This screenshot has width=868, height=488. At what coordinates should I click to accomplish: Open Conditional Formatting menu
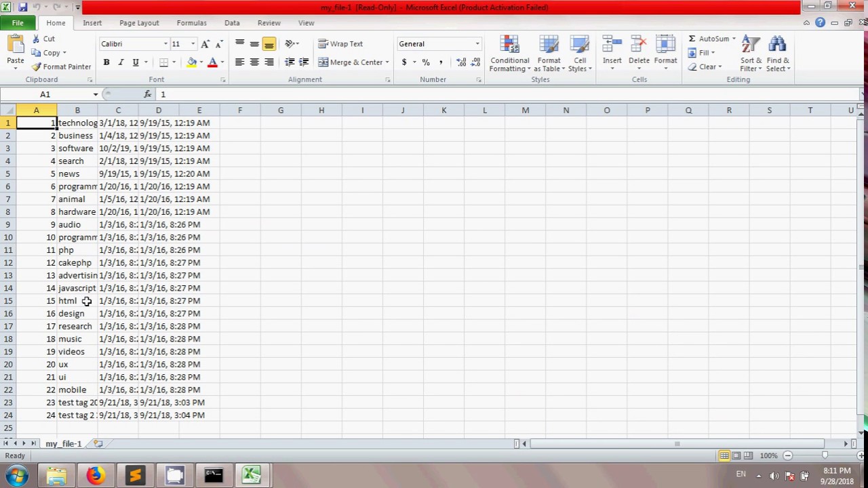510,54
